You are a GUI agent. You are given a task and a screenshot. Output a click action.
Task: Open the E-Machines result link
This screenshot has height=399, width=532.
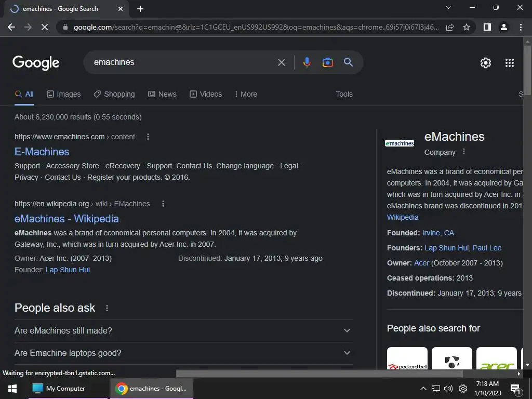pyautogui.click(x=42, y=152)
